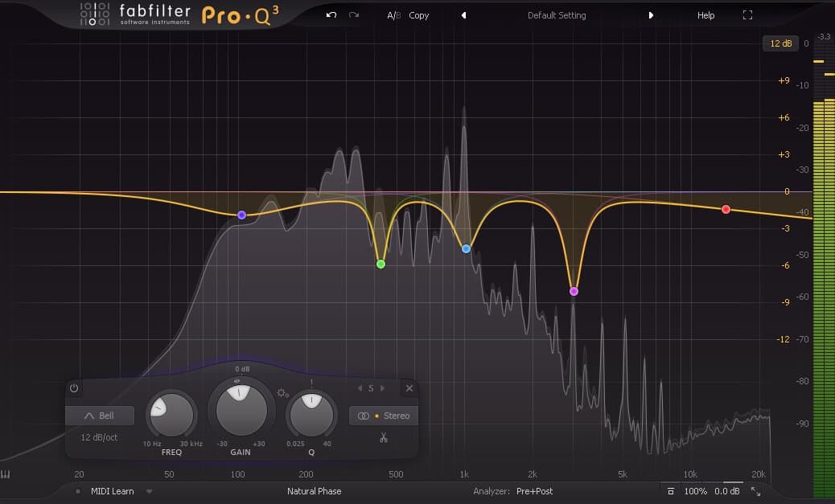Toggle the global bypass icon next to 100%

click(671, 491)
